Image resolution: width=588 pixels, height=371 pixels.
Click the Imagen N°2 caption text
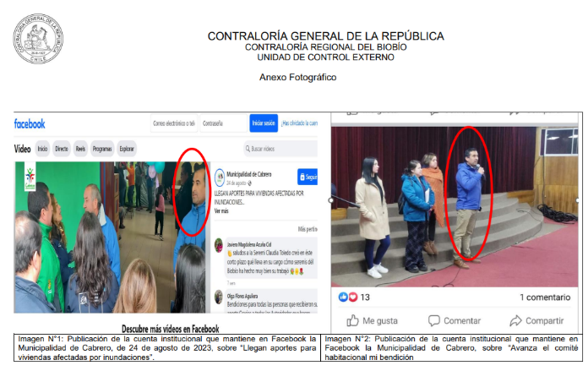tap(451, 347)
